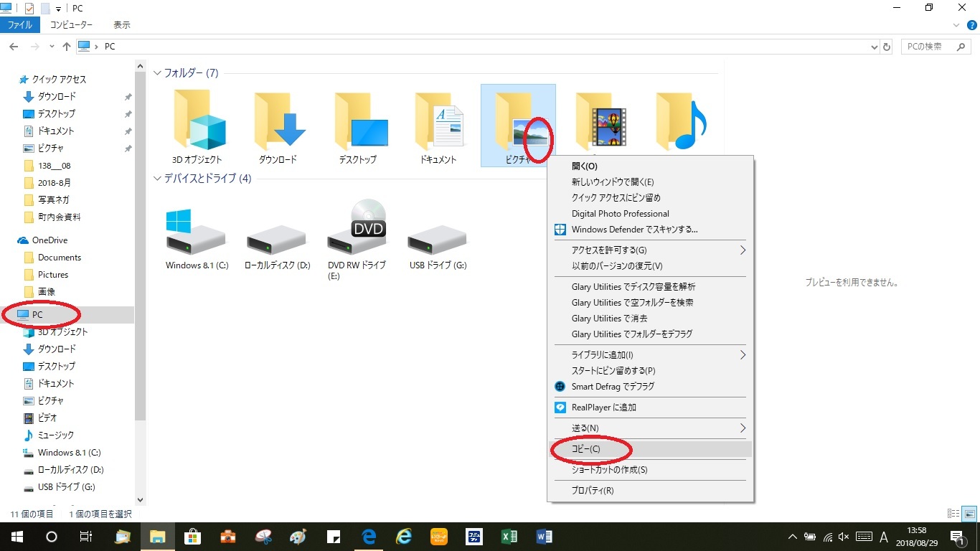This screenshot has height=551, width=980.
Task: Expand the 送る submenu arrow
Action: (x=743, y=428)
